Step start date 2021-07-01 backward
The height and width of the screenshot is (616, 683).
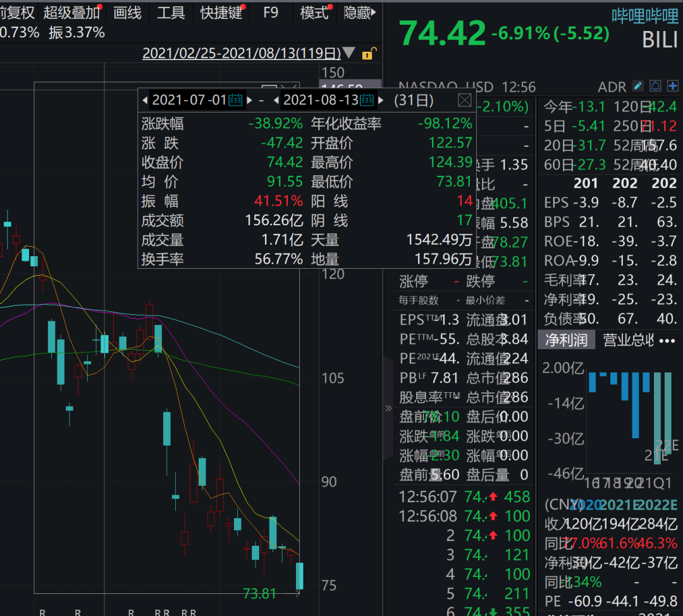pyautogui.click(x=145, y=100)
